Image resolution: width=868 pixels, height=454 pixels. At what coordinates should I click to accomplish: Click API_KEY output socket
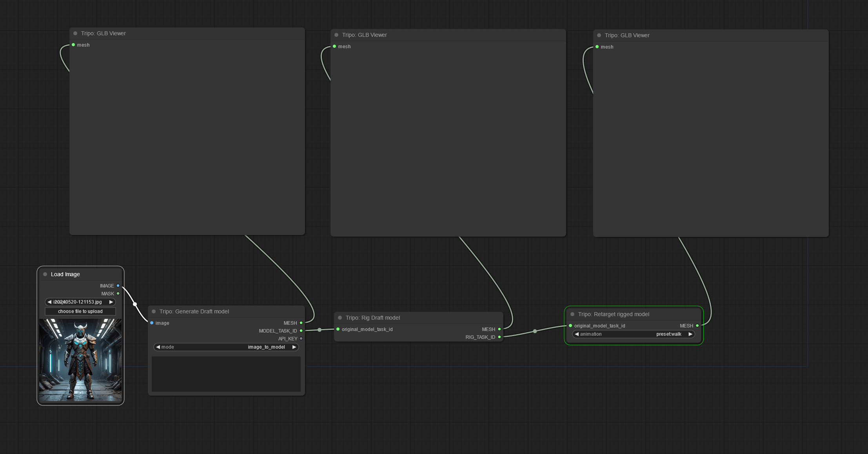301,338
